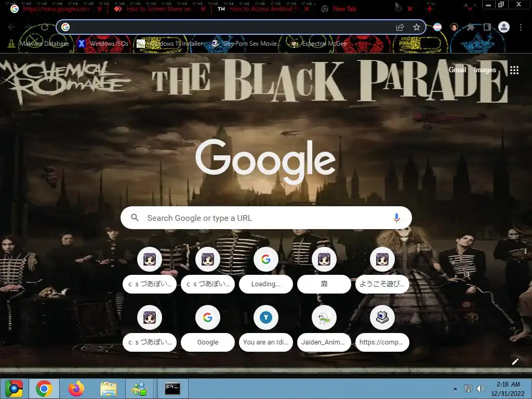Open the Chrome profile avatar
Image resolution: width=532 pixels, height=399 pixels.
pyautogui.click(x=504, y=27)
